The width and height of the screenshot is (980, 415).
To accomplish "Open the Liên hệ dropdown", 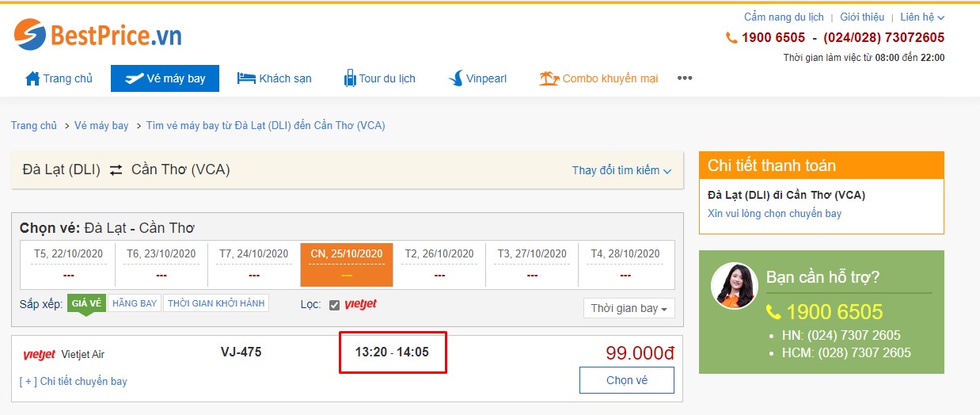I will coord(922,17).
